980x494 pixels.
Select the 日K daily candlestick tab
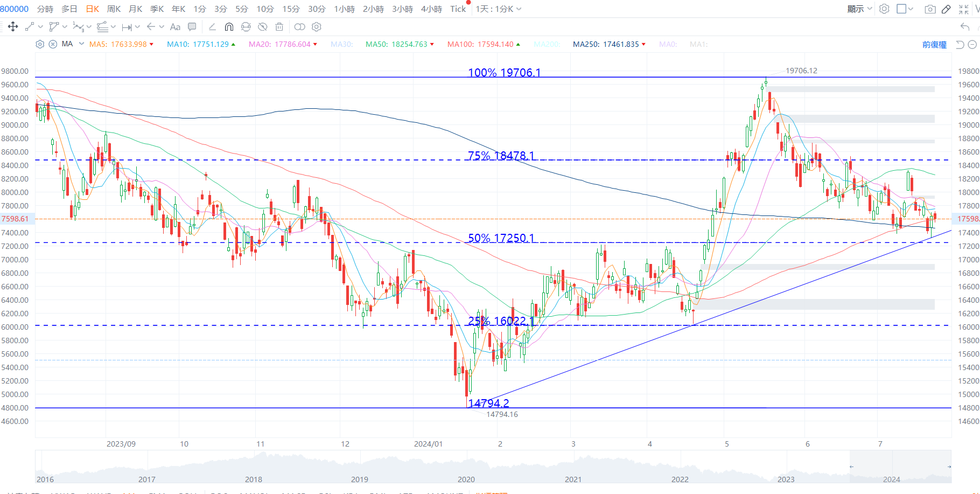point(93,9)
